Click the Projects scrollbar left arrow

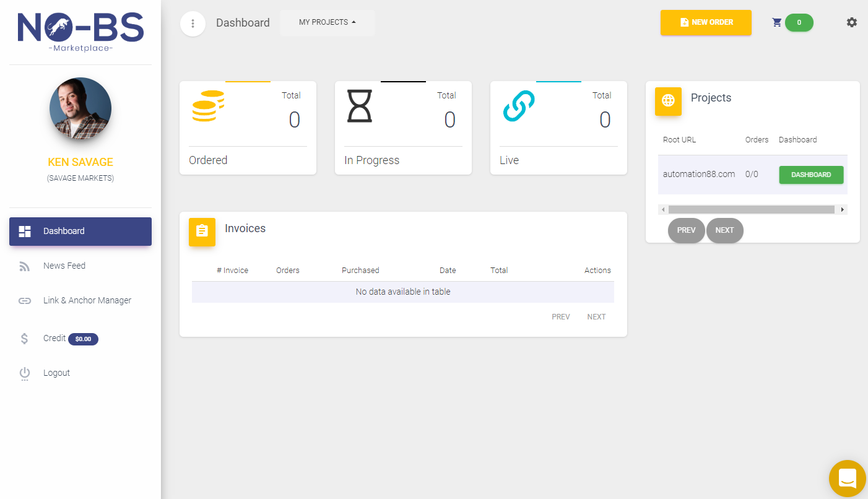[x=663, y=210]
